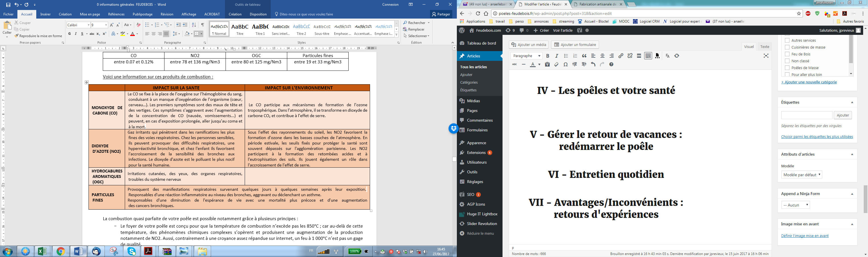Image resolution: width=868 pixels, height=257 pixels.
Task: Toggle Italic in the WordPress editor toolbar
Action: [557, 56]
